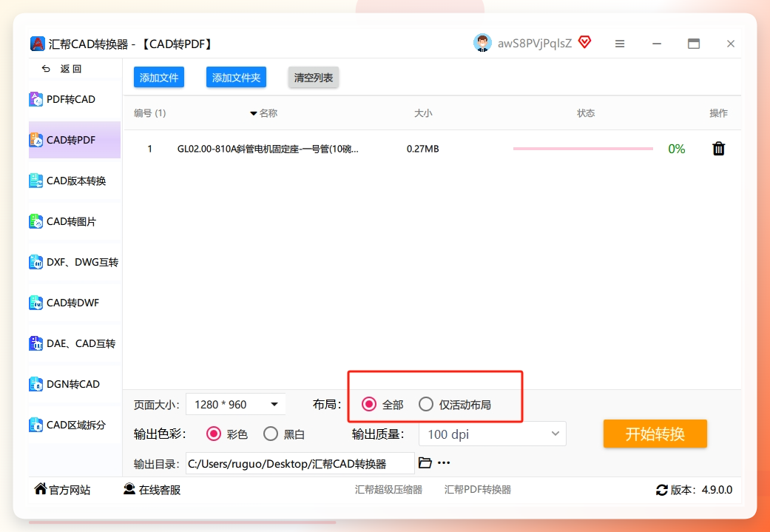
Task: Click the user avatar icon
Action: [x=482, y=43]
